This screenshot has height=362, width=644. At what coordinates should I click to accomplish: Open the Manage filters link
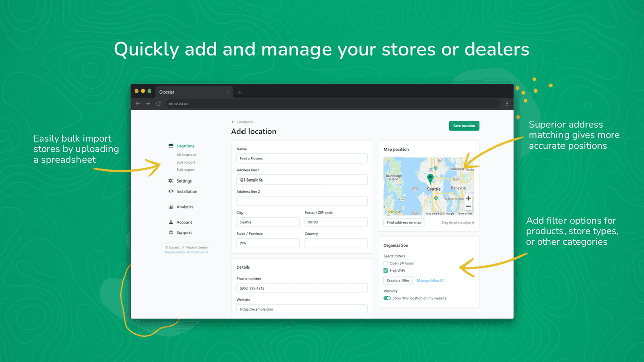(430, 280)
